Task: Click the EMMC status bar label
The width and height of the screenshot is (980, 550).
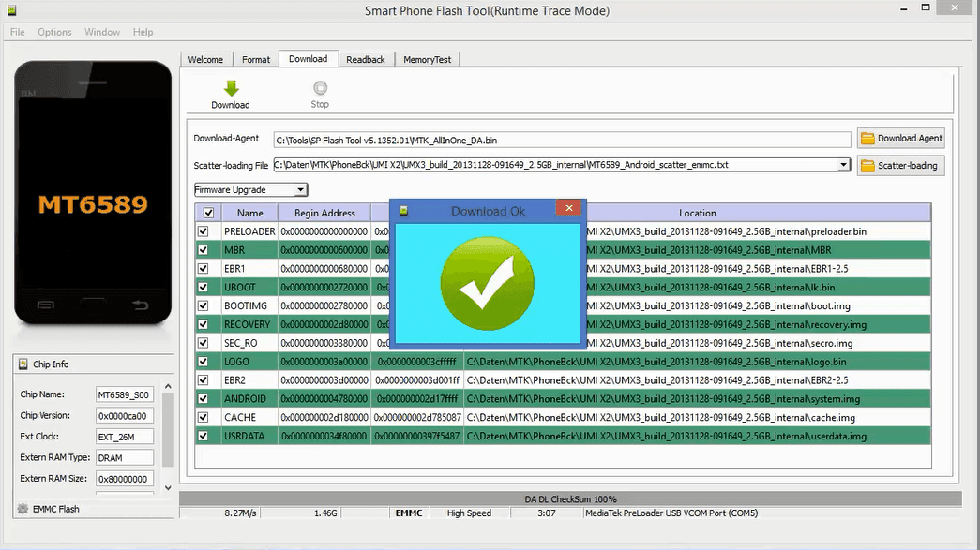Action: pyautogui.click(x=409, y=513)
